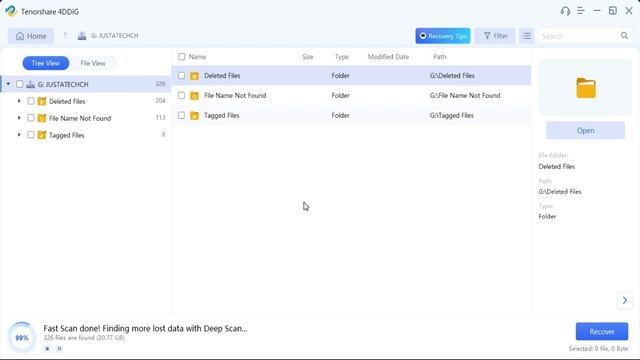Sort by Name column header
The height and width of the screenshot is (360, 640).
pyautogui.click(x=197, y=57)
